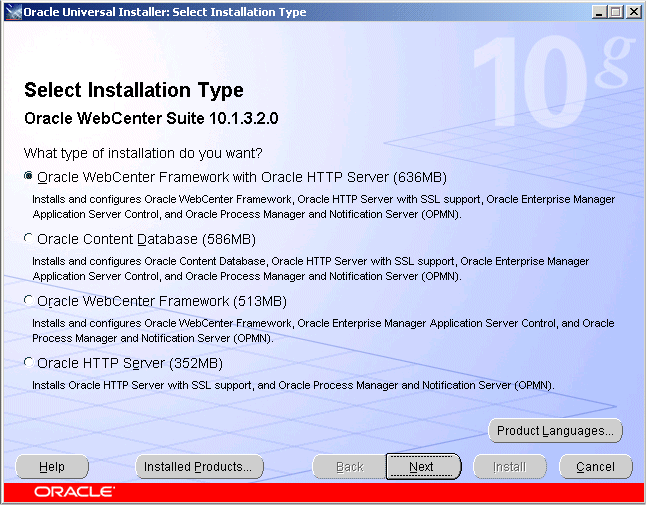Image resolution: width=646 pixels, height=505 pixels.
Task: Open the Installed Products list
Action: tap(199, 467)
